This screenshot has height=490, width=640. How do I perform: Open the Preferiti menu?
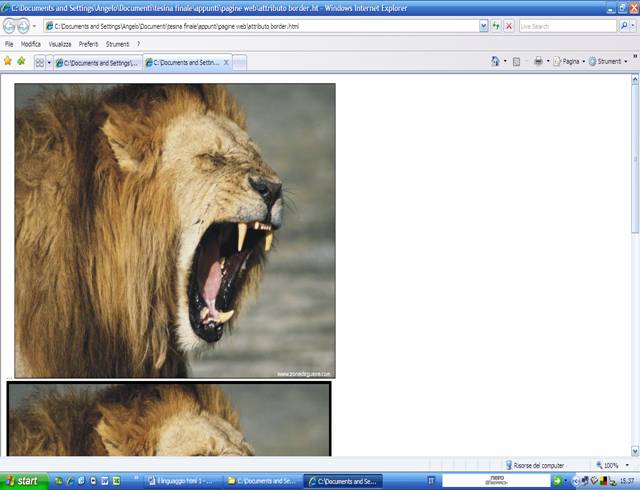click(x=89, y=44)
